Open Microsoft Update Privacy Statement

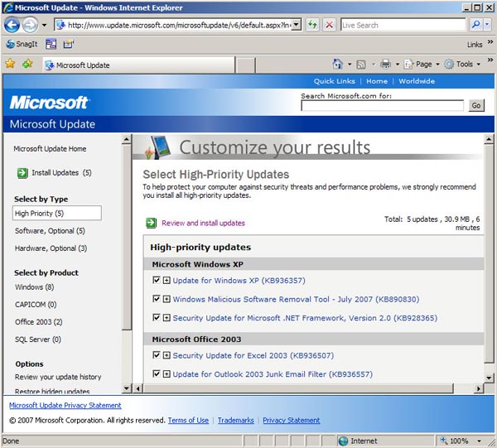coord(65,406)
